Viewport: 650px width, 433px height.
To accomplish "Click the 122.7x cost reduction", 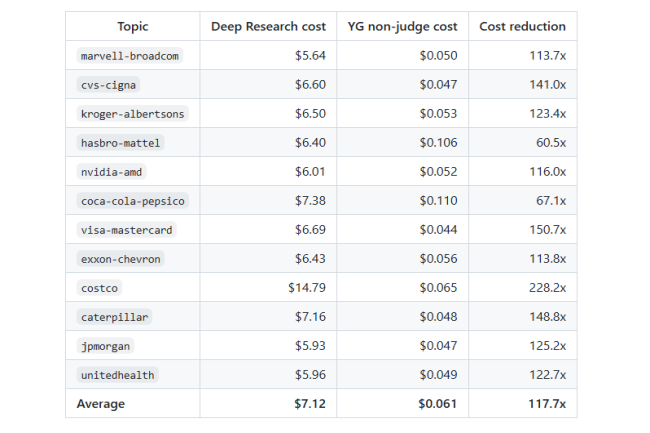I will pyautogui.click(x=548, y=375).
